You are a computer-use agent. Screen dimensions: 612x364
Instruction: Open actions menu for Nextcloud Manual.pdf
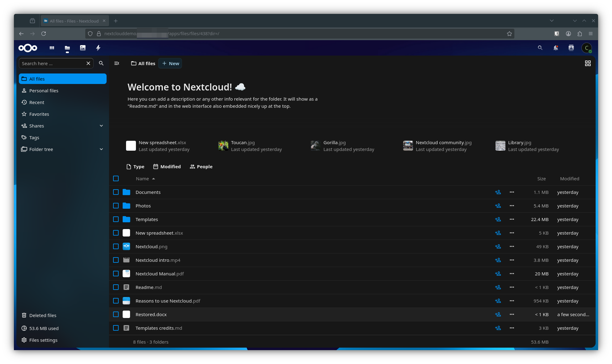point(512,274)
